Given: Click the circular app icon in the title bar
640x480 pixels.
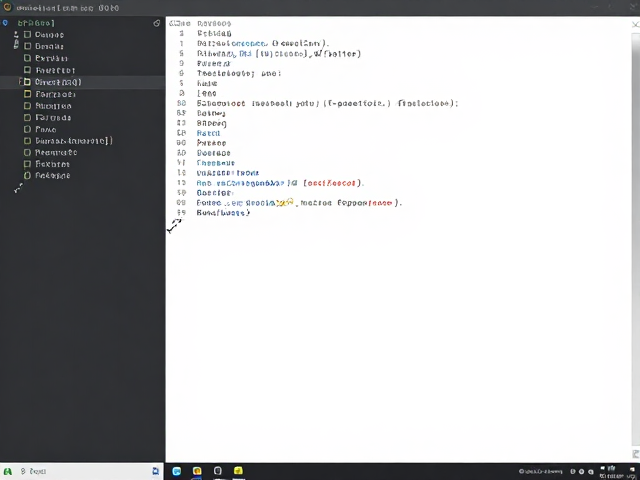Looking at the screenshot, I should (7, 7).
